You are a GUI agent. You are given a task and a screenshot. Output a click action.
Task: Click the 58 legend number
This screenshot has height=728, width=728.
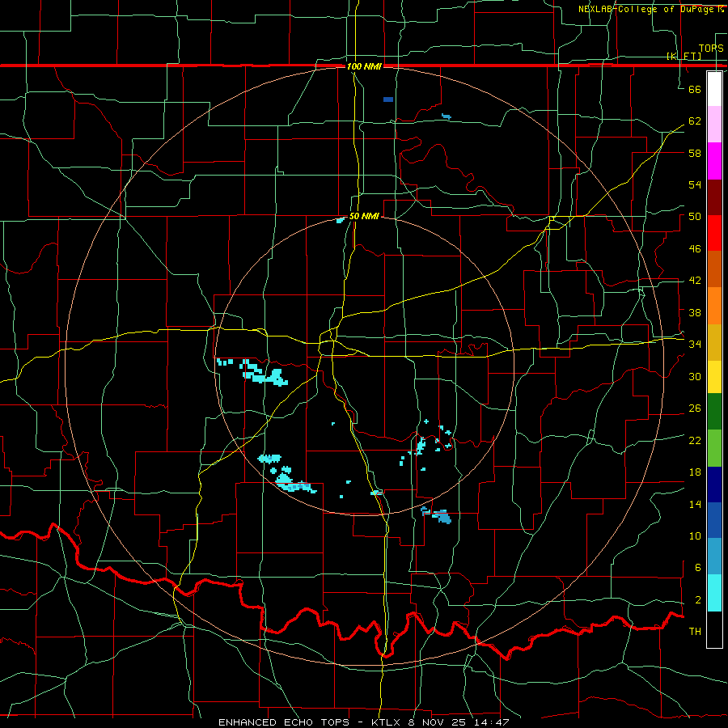pos(695,153)
